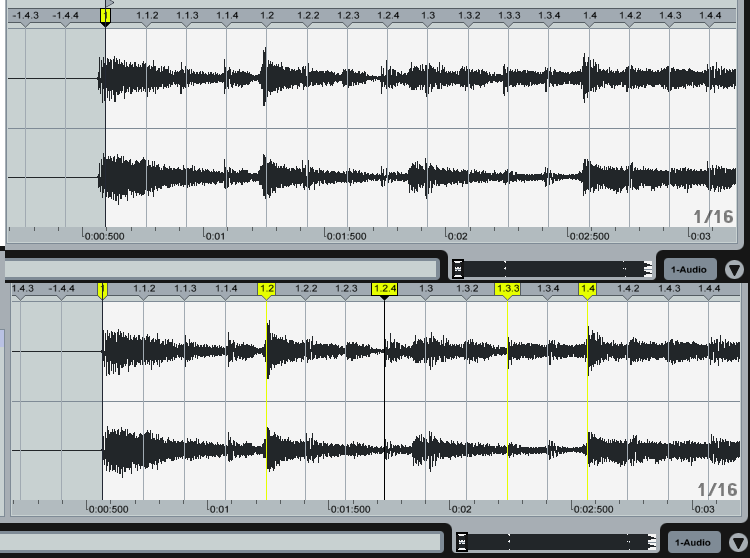Expand the upper round triangle dropdown
750x558 pixels.
[x=735, y=270]
